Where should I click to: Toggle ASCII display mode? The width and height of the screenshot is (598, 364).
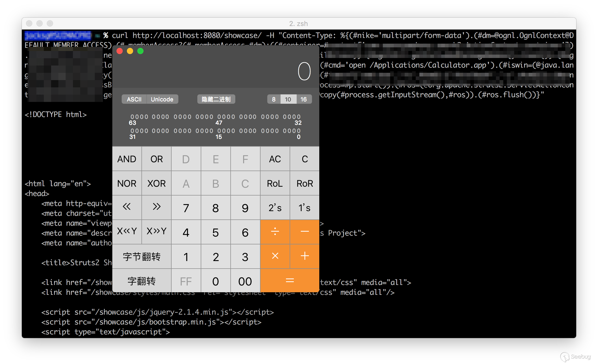point(134,99)
